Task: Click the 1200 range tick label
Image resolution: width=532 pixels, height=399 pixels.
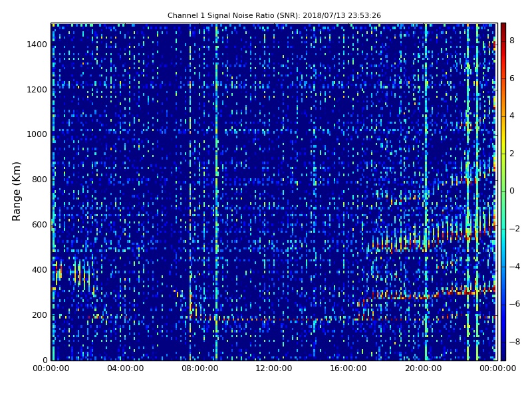Action: [x=37, y=90]
